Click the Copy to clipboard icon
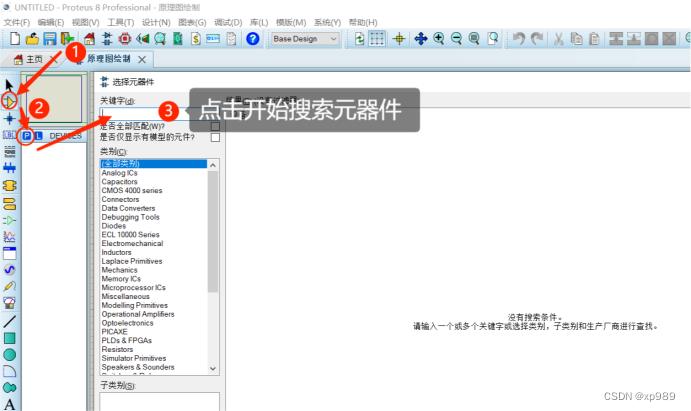The image size is (691, 411). coord(576,39)
